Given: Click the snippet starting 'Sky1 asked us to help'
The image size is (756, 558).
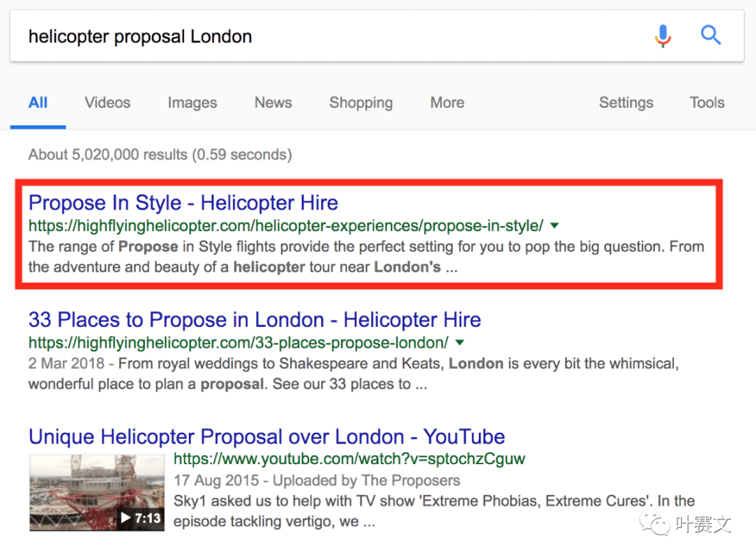Looking at the screenshot, I should [x=434, y=510].
